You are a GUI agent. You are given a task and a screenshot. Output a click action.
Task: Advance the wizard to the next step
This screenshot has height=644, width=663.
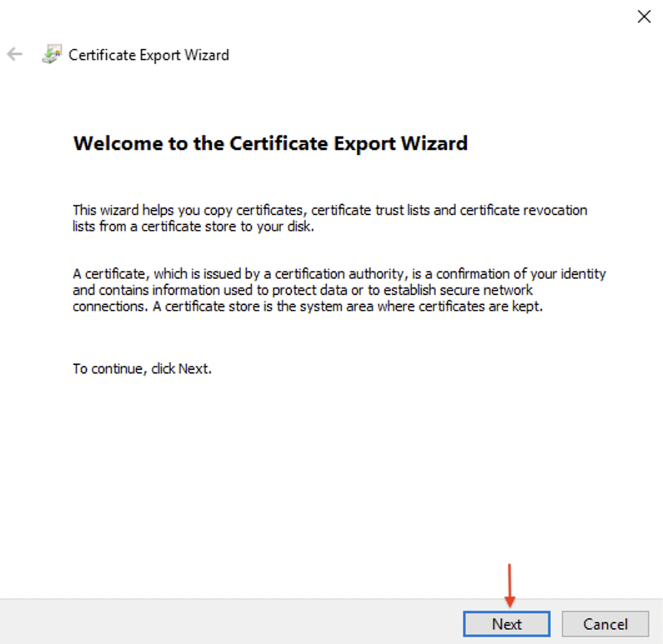[506, 623]
